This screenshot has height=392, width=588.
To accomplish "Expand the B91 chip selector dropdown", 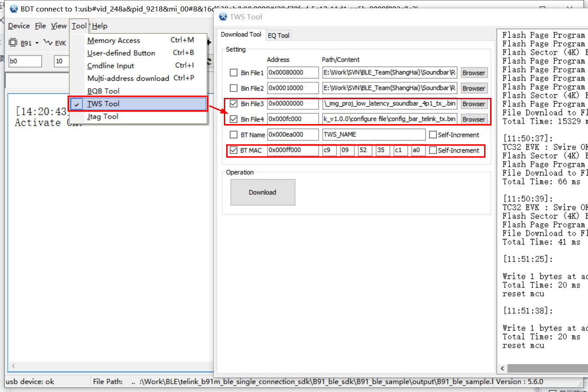I will [x=37, y=43].
